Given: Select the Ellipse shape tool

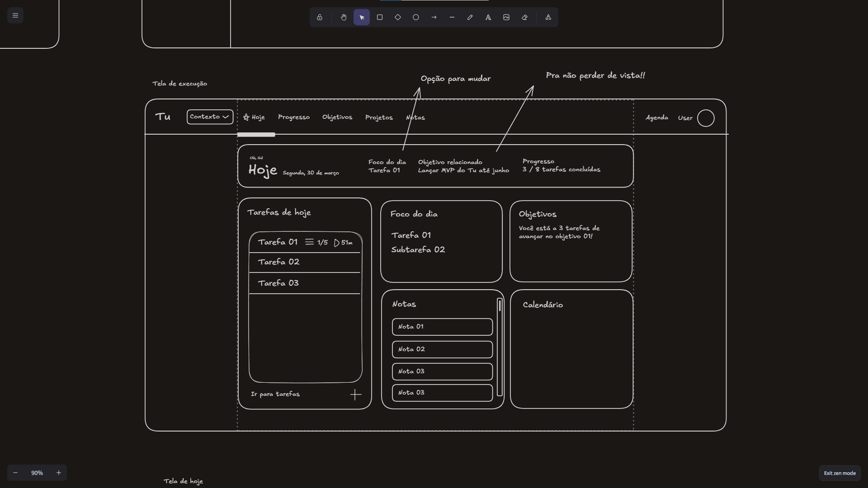Looking at the screenshot, I should [x=416, y=17].
